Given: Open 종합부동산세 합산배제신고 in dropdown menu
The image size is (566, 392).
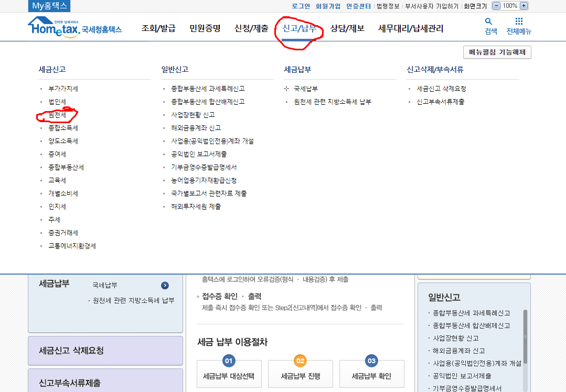Looking at the screenshot, I should tap(208, 102).
